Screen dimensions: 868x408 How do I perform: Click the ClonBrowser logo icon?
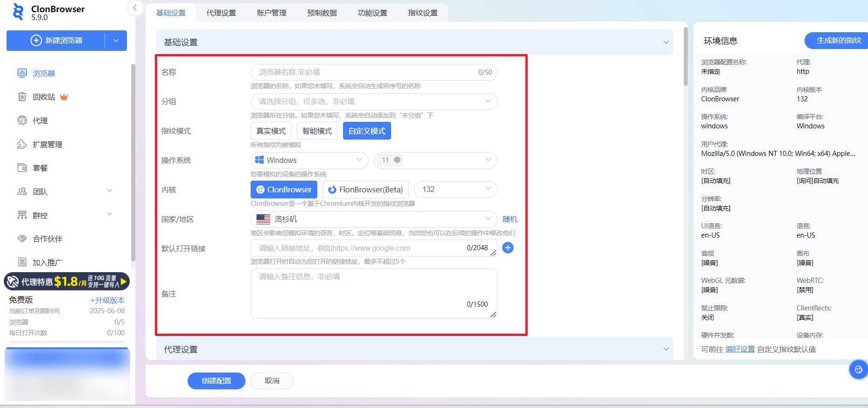18,12
